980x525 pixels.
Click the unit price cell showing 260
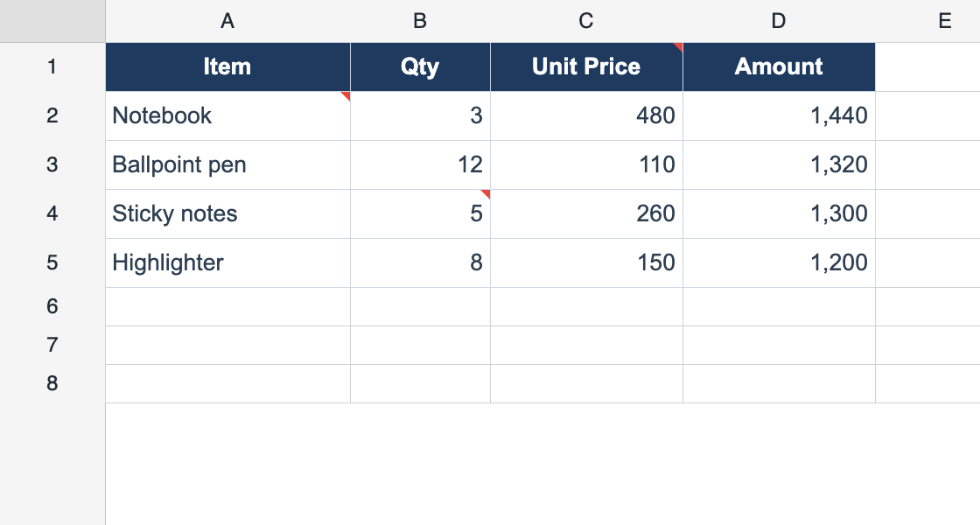(x=587, y=214)
